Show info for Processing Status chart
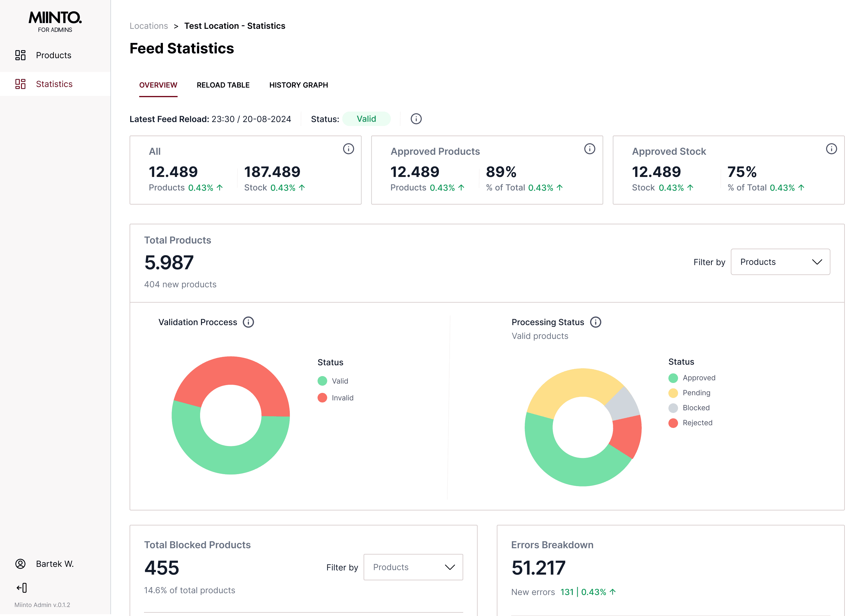The image size is (864, 616). 595,322
